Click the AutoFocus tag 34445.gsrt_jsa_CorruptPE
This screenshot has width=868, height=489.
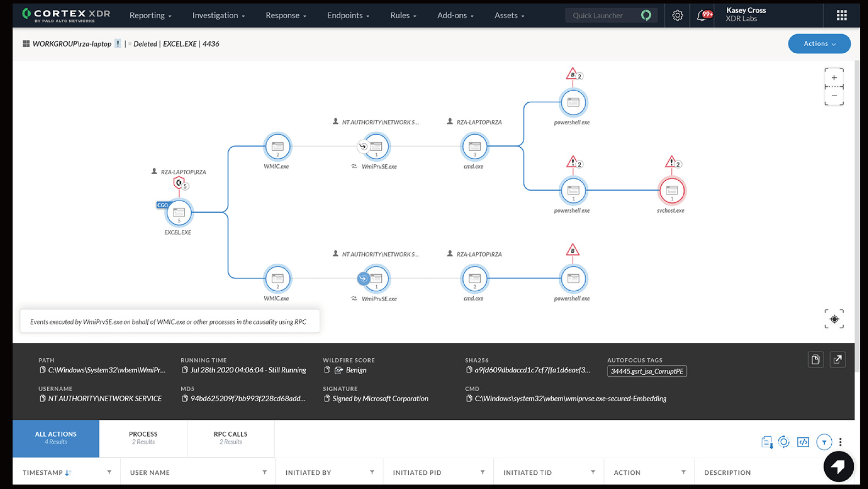click(x=647, y=371)
